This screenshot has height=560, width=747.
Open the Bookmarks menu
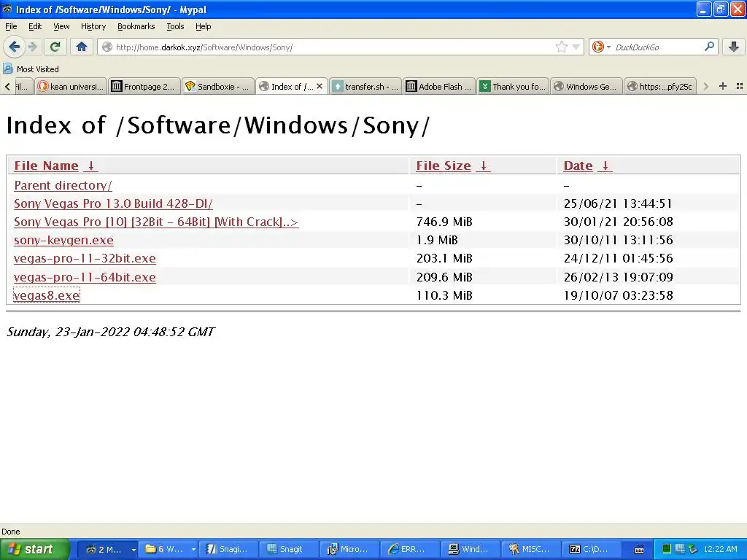(136, 26)
